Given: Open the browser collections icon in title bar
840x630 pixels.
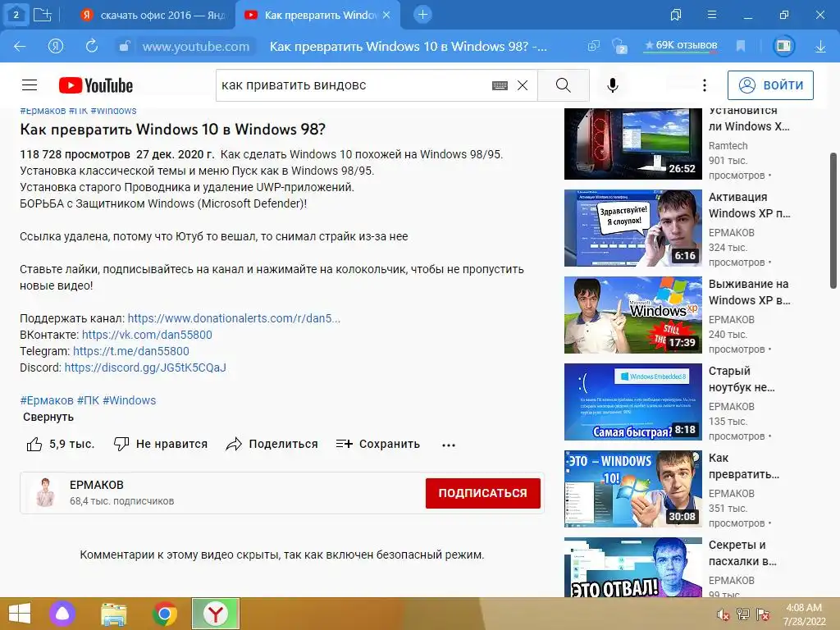Looking at the screenshot, I should pos(676,15).
